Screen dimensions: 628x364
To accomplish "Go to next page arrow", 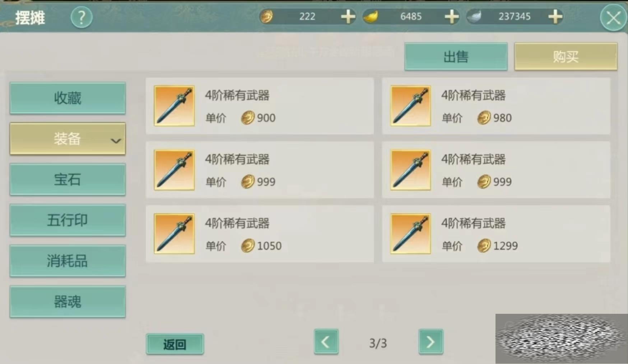I will [x=431, y=342].
